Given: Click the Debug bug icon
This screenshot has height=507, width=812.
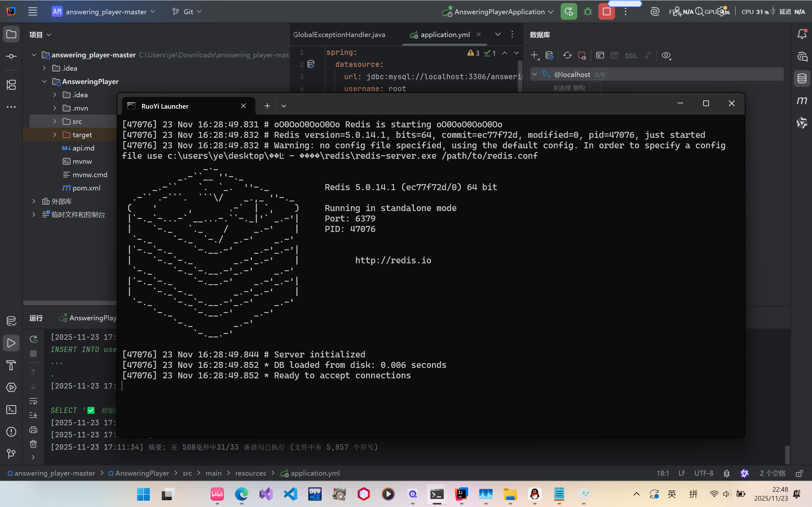Looking at the screenshot, I should pos(587,12).
